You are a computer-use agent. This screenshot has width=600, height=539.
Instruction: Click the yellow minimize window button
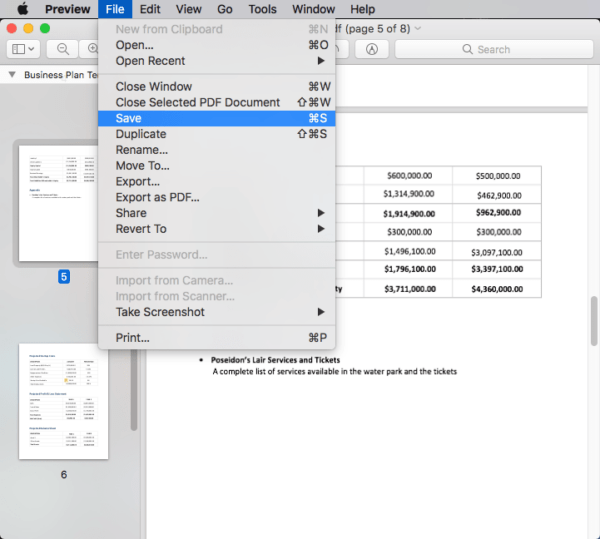coord(28,28)
